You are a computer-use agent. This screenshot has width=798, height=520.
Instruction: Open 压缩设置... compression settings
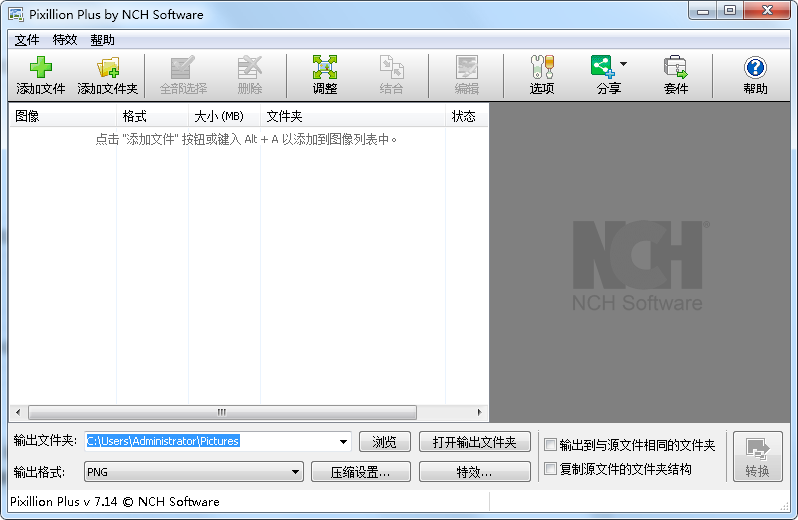(360, 472)
